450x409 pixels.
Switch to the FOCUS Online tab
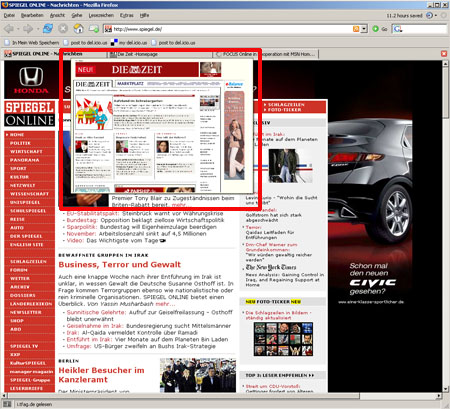point(266,54)
